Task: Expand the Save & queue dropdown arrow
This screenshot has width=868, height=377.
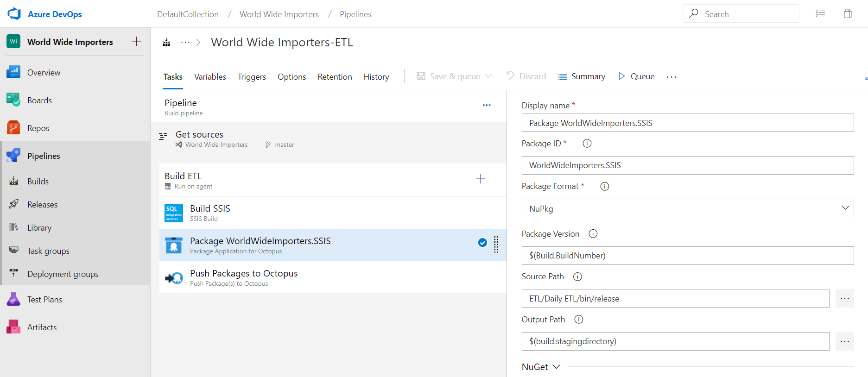Action: [488, 76]
